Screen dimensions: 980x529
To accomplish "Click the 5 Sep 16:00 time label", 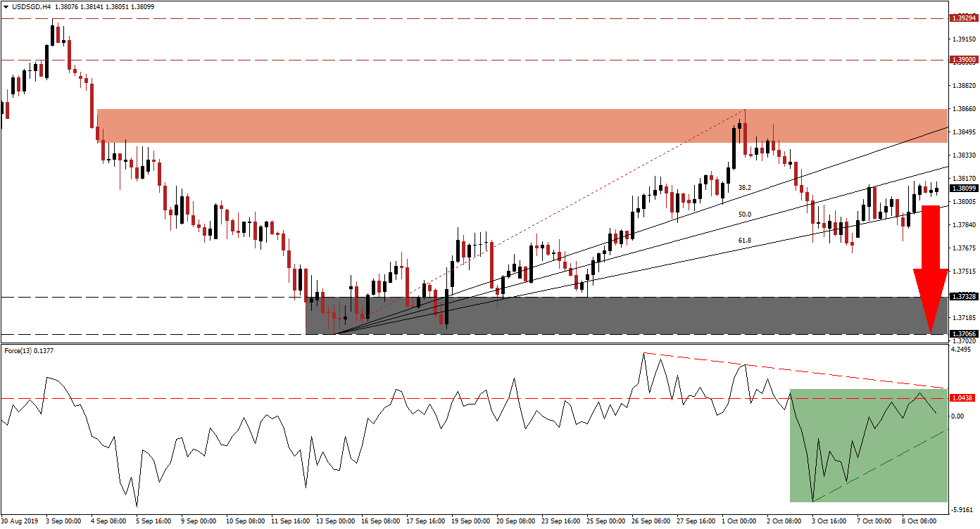I will [x=153, y=523].
